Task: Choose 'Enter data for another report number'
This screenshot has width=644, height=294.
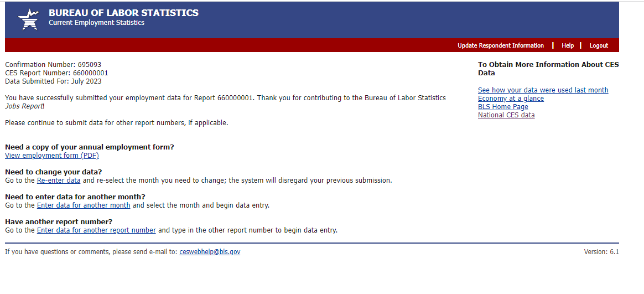Action: coord(96,230)
